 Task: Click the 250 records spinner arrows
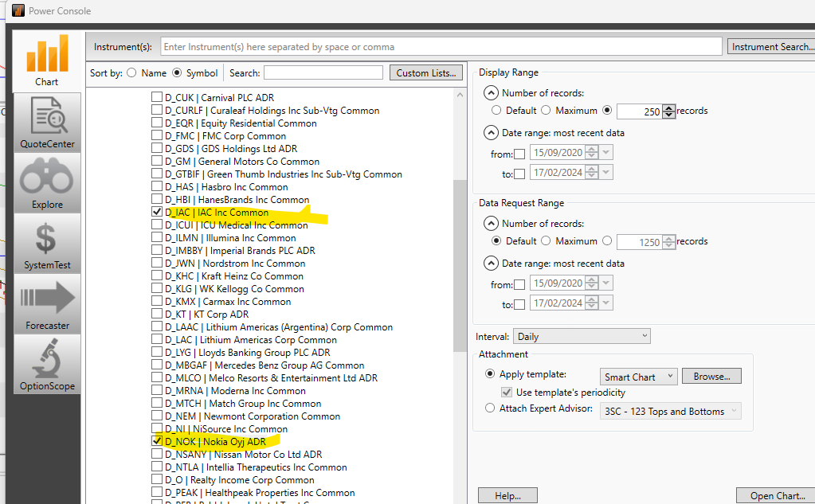pos(669,111)
